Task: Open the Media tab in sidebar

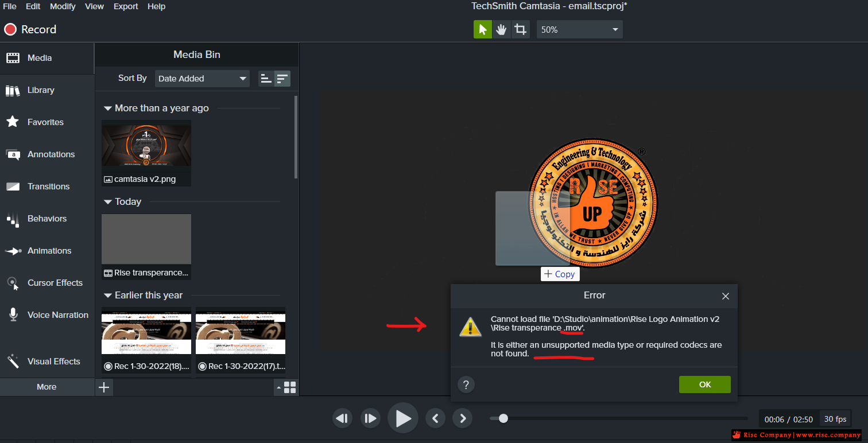Action: (x=47, y=58)
